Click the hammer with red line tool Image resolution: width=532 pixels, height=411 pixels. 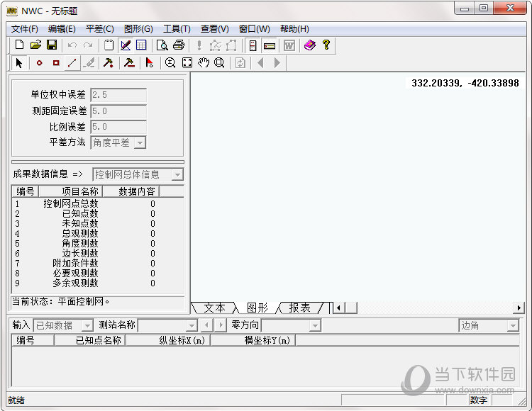coord(129,62)
